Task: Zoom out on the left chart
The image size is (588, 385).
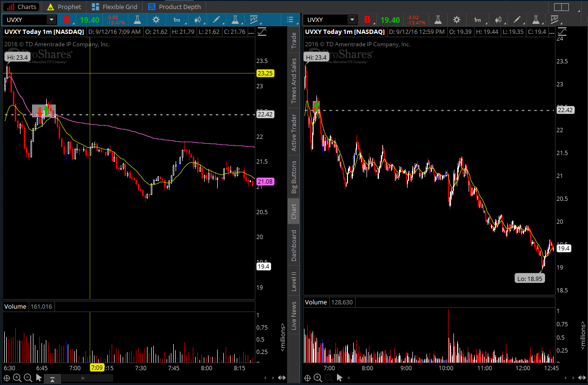Action: tap(28, 378)
